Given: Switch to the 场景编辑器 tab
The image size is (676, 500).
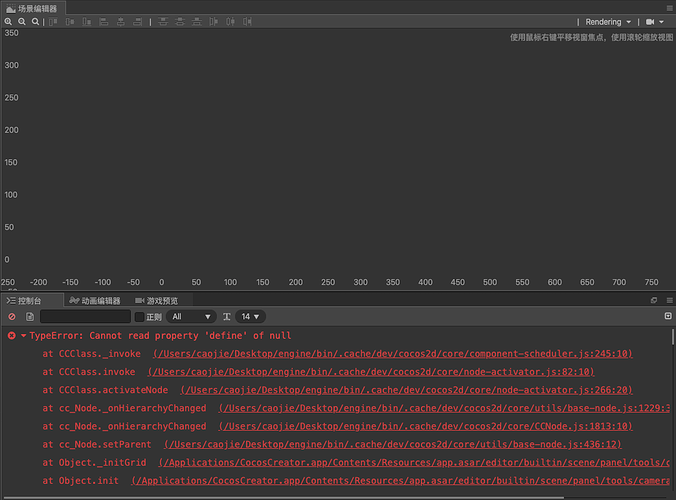Looking at the screenshot, I should (x=33, y=8).
